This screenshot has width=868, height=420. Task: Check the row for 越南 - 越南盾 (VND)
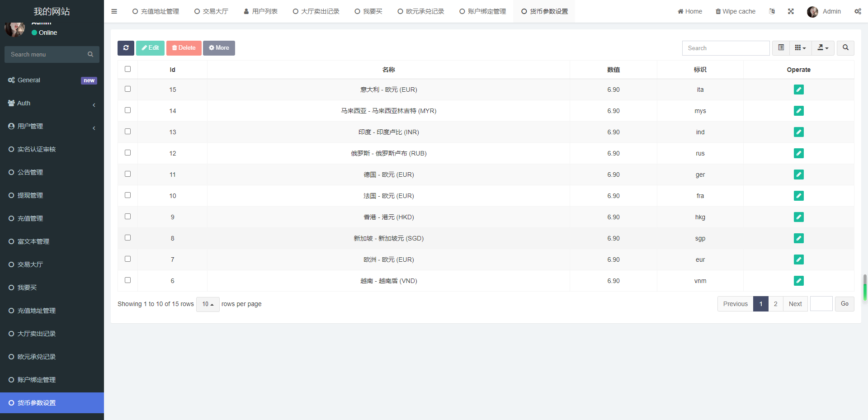tap(127, 280)
